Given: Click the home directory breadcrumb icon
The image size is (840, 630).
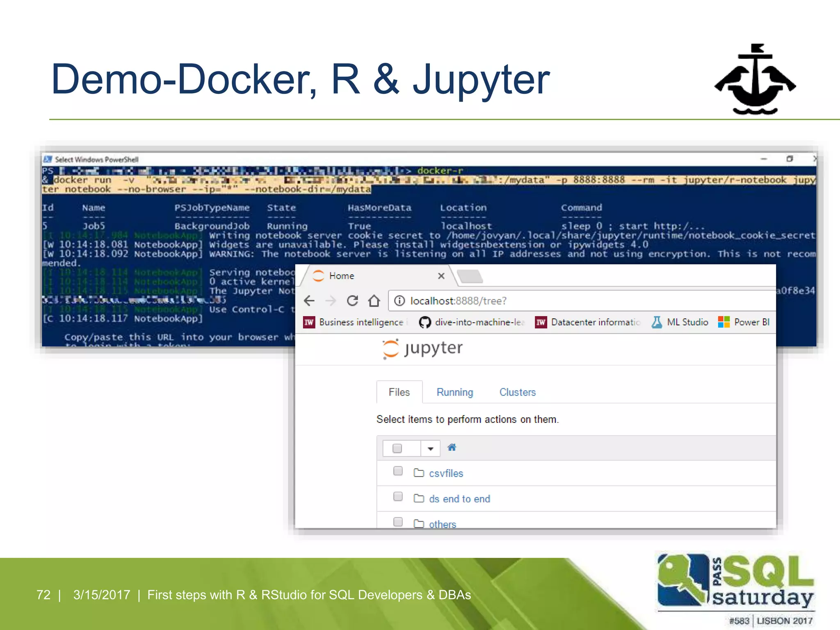Looking at the screenshot, I should [x=452, y=447].
